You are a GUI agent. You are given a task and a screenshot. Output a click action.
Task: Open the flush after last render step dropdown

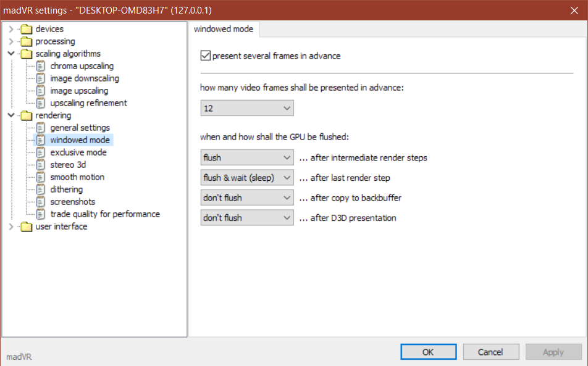(x=247, y=178)
